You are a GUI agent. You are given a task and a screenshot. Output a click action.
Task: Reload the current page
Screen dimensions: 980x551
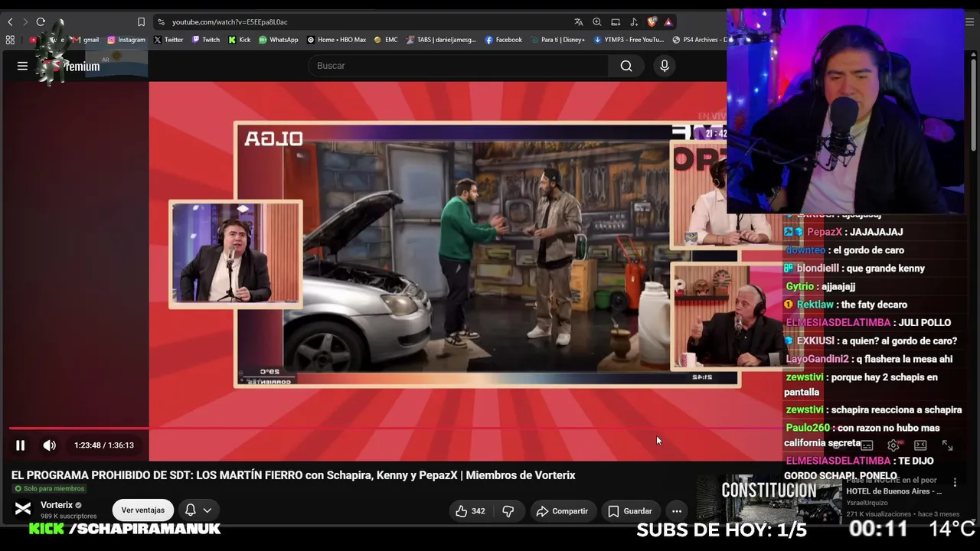click(41, 22)
